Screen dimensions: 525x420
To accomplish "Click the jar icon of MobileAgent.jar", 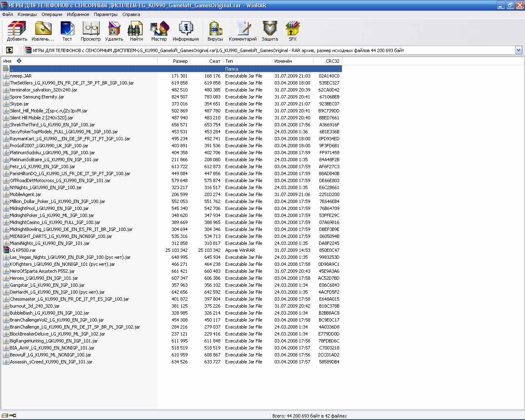I will 6,194.
